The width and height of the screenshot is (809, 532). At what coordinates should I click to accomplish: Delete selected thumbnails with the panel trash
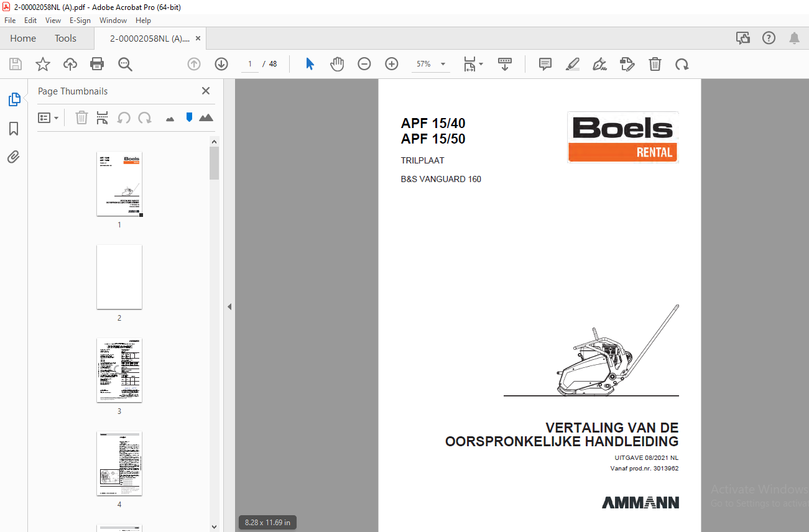click(x=81, y=117)
